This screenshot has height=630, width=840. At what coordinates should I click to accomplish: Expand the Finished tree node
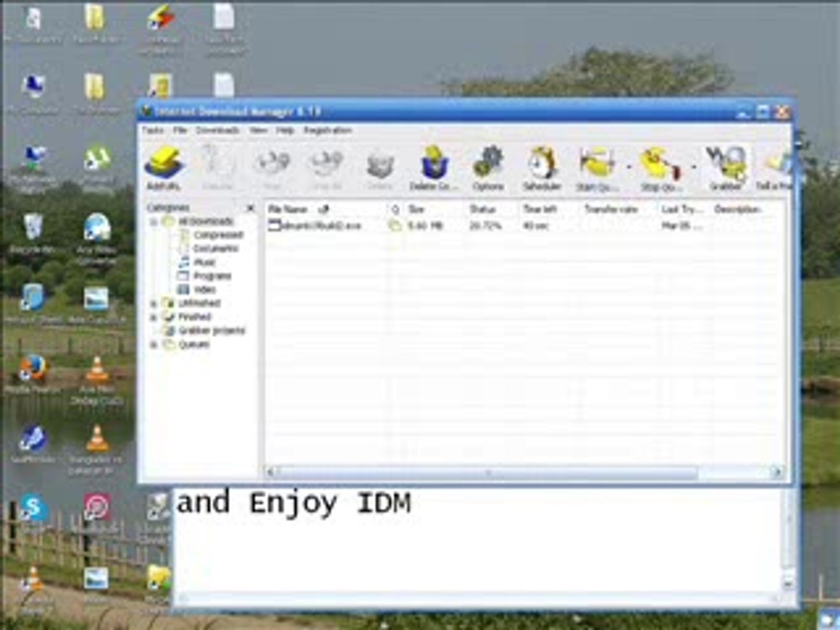tap(154, 317)
